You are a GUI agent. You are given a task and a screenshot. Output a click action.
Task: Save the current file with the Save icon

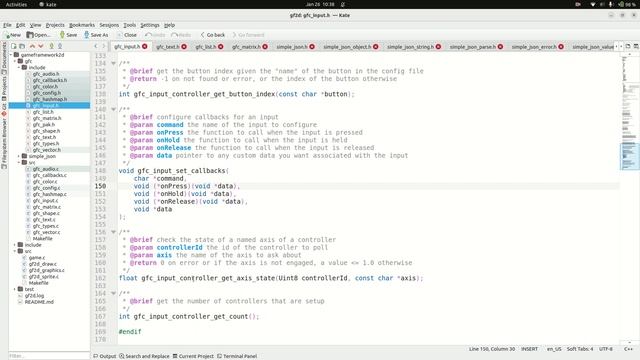(x=68, y=35)
